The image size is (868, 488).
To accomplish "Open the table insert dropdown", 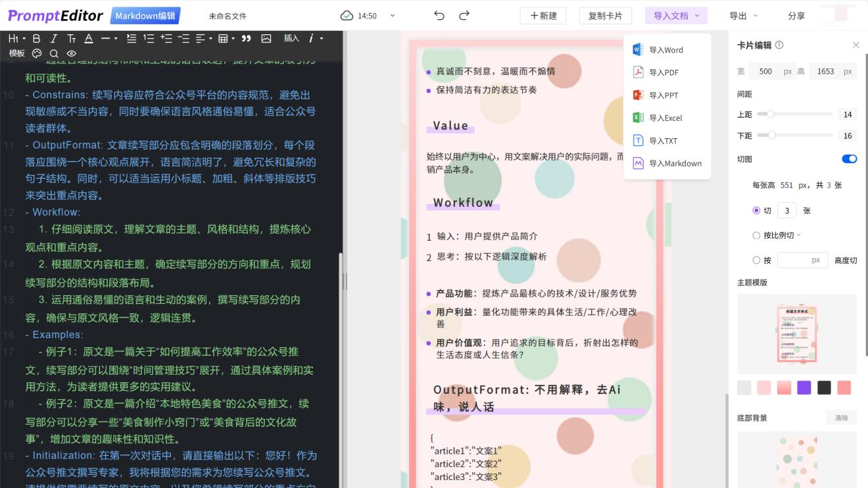I will tap(233, 39).
